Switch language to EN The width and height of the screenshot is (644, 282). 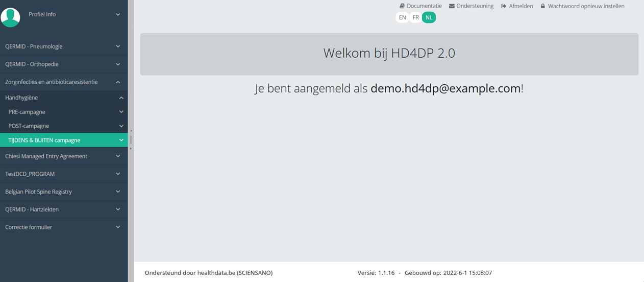point(403,17)
